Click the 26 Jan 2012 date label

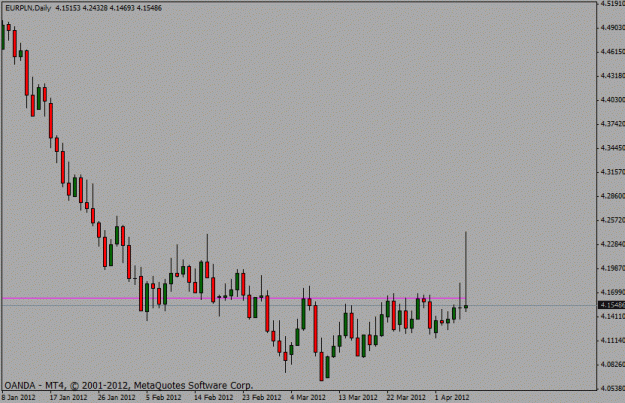[116, 397]
